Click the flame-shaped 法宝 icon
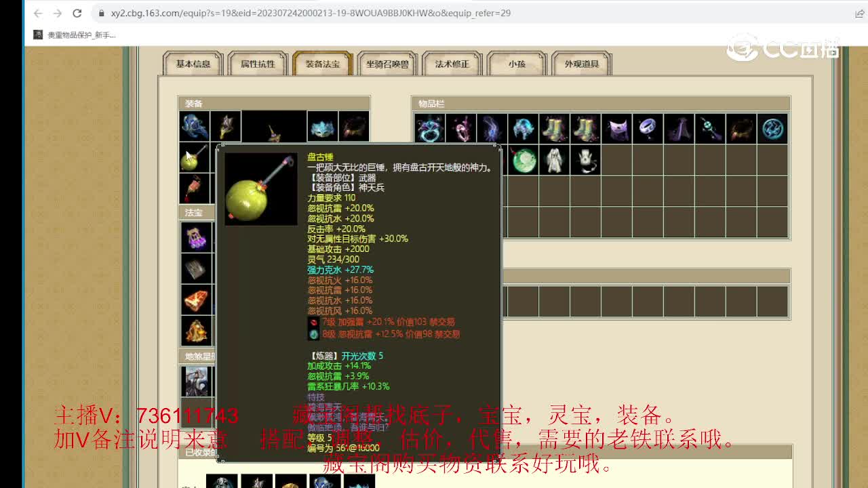 (197, 299)
